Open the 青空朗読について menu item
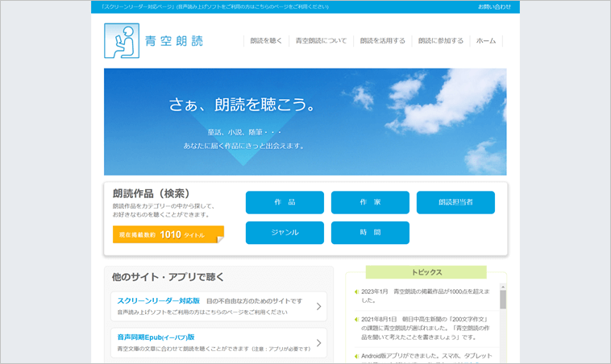611x364 pixels. (321, 40)
